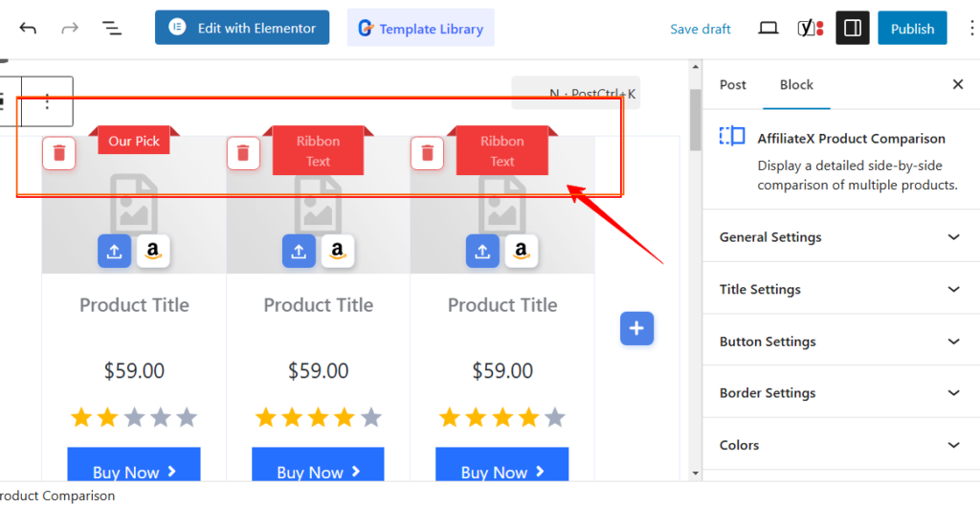Click the scrollbar up arrow
Screen dimensions: 980x507
(x=695, y=66)
